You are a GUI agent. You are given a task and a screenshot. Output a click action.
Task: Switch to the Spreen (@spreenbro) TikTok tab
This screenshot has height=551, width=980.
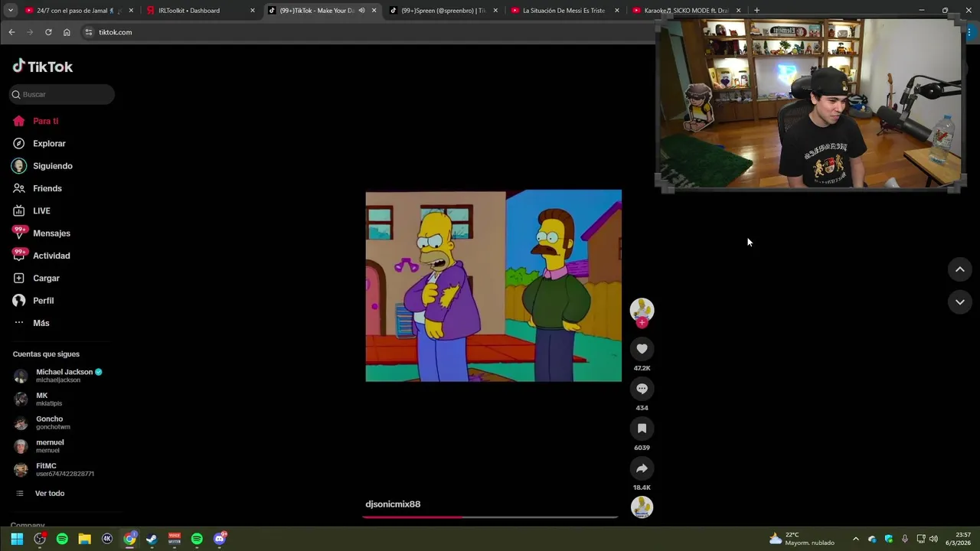tap(444, 11)
